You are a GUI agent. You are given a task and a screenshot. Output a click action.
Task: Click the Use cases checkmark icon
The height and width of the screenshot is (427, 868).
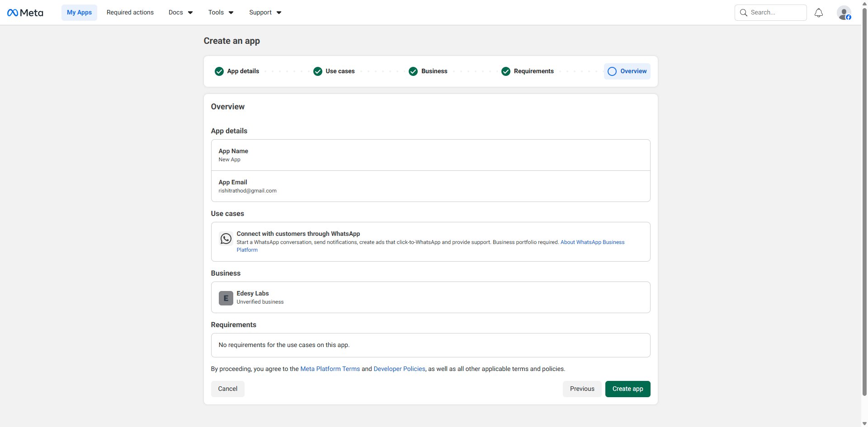tap(318, 71)
